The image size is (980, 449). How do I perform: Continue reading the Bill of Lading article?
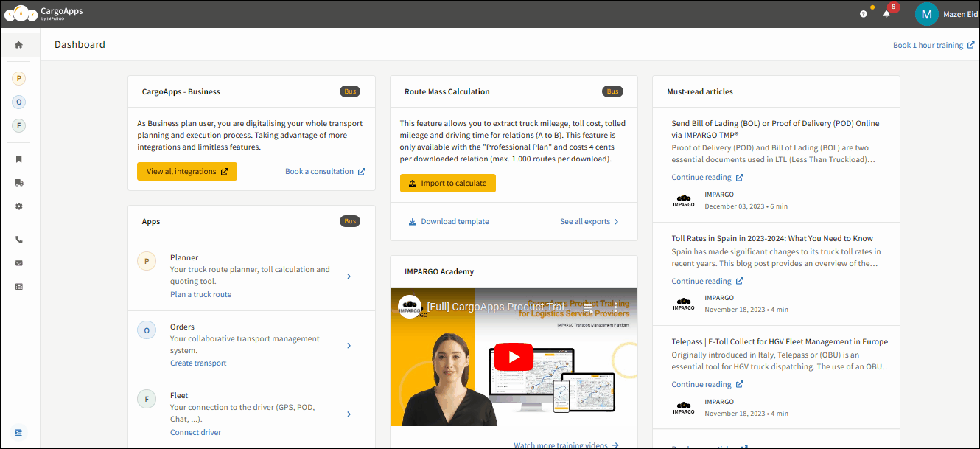(x=707, y=177)
